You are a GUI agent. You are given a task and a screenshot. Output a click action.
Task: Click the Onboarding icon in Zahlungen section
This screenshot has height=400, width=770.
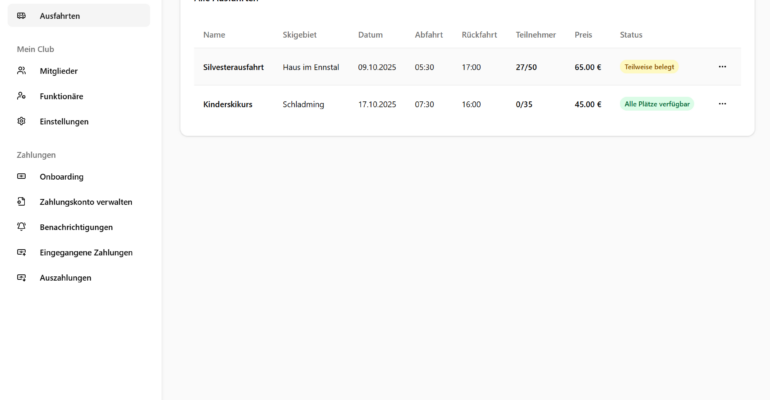22,177
